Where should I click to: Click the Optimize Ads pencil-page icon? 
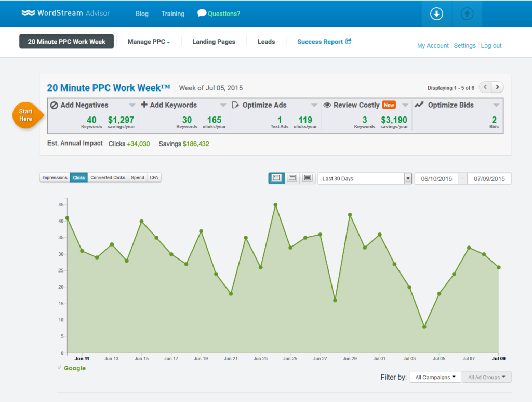(235, 105)
